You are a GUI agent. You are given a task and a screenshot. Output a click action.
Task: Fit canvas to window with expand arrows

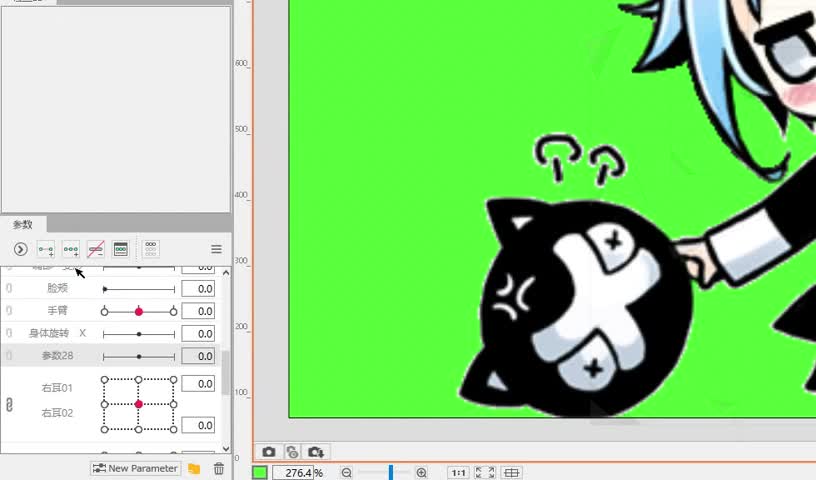coord(484,473)
